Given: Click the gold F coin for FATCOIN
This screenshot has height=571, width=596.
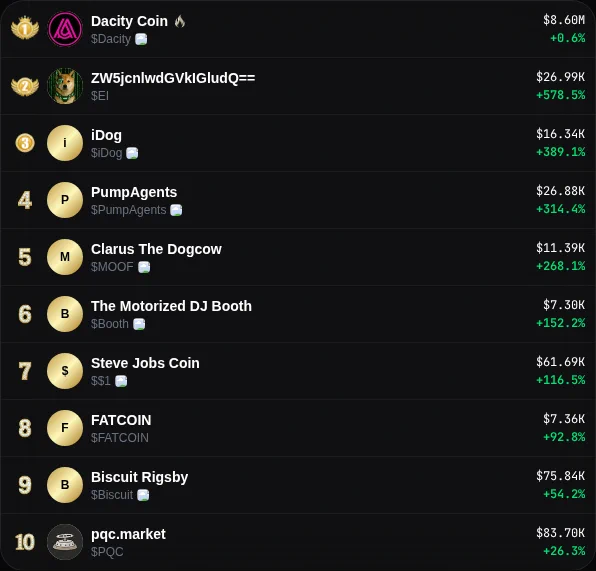Looking at the screenshot, I should (65, 428).
